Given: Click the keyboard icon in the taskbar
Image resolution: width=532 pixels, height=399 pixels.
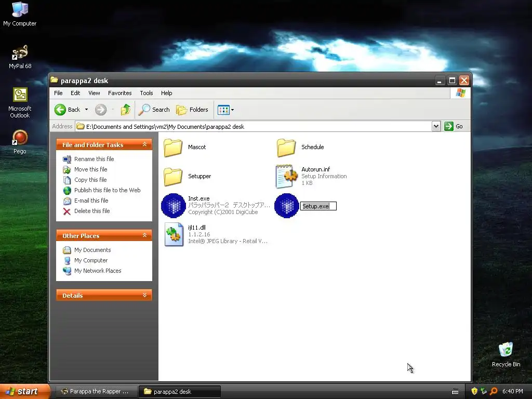Looking at the screenshot, I should [455, 392].
